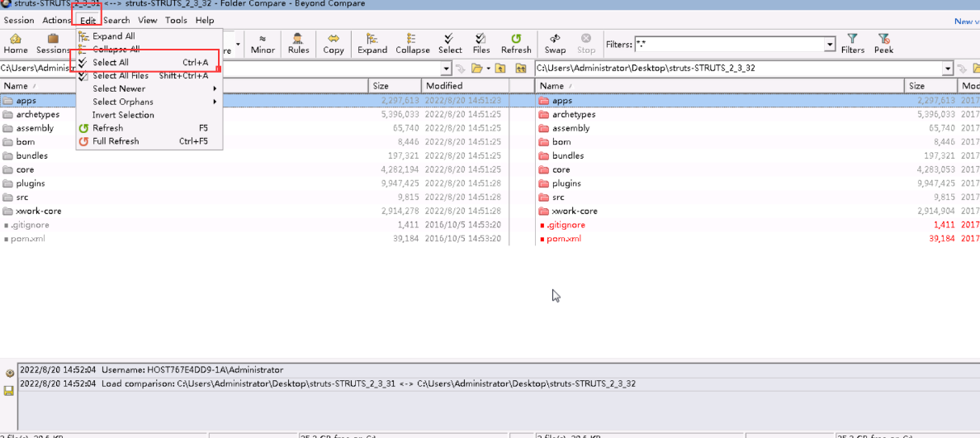
Task: Open the browse folder dropdown arrow in left pane
Action: click(488, 69)
